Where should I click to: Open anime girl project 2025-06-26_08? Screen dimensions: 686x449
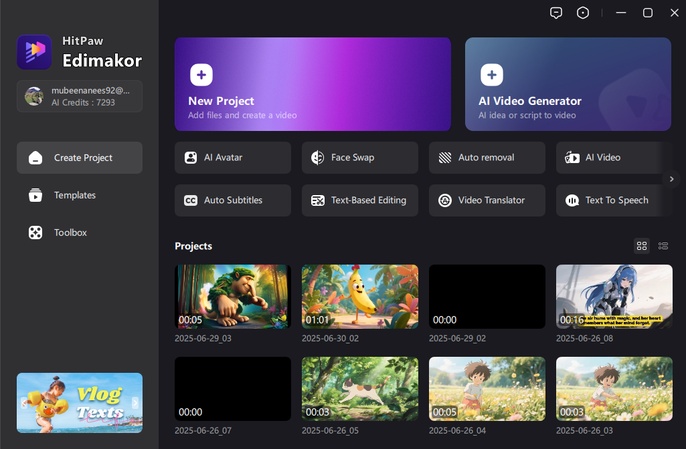coord(614,296)
